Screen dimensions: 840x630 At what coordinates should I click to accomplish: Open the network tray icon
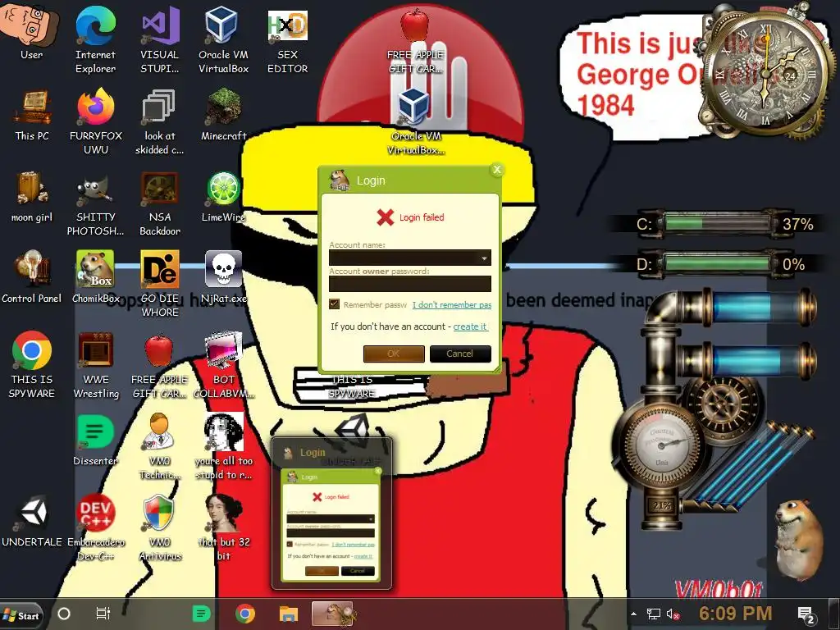[x=653, y=614]
